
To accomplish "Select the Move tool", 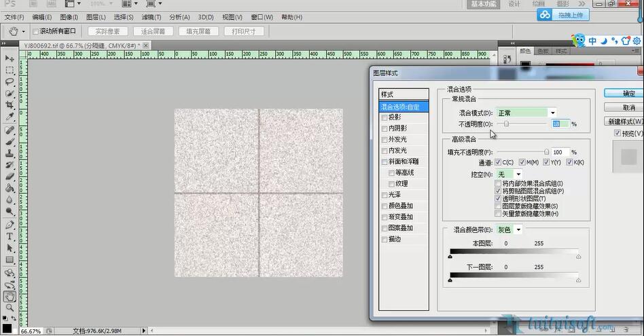I will tap(10, 58).
